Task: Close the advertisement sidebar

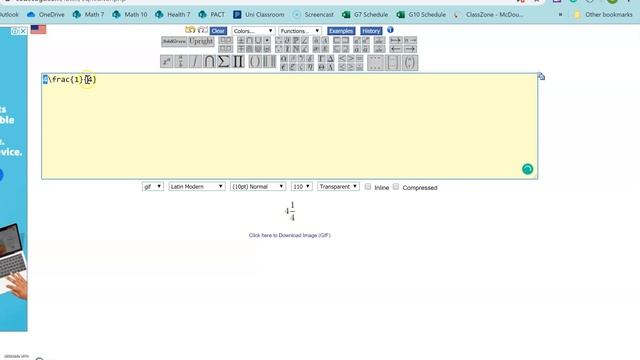Action: point(23,31)
